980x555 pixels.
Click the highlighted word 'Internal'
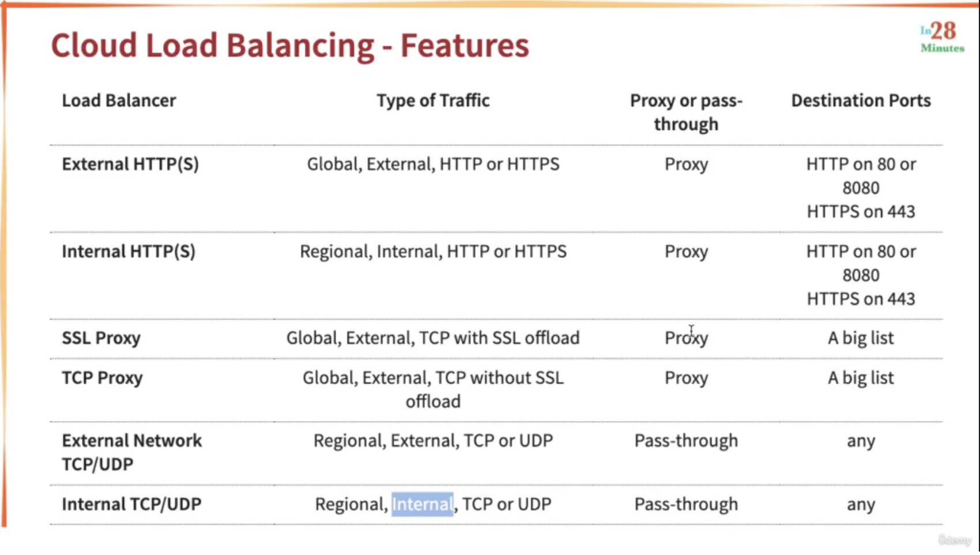point(423,504)
